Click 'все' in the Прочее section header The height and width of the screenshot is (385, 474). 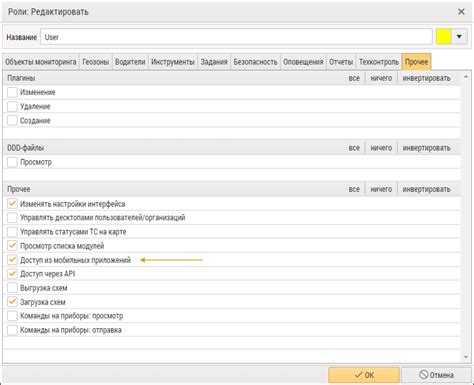(354, 189)
